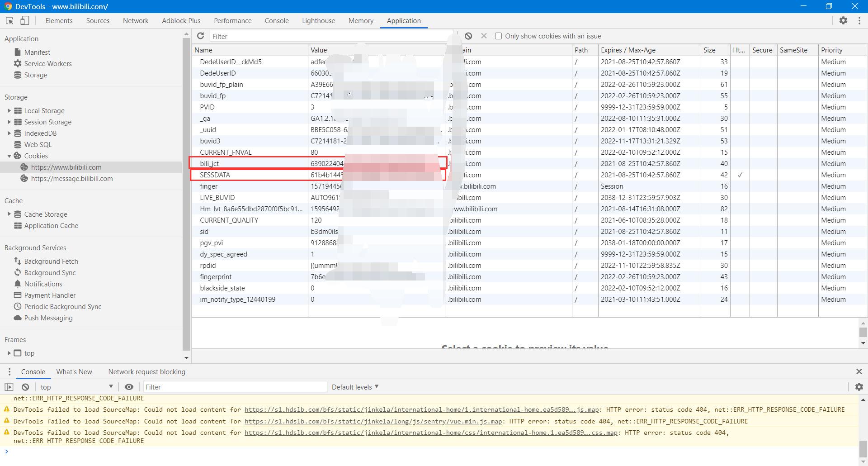Image resolution: width=868 pixels, height=466 pixels.
Task: Expand the Session Storage tree node
Action: pyautogui.click(x=9, y=122)
